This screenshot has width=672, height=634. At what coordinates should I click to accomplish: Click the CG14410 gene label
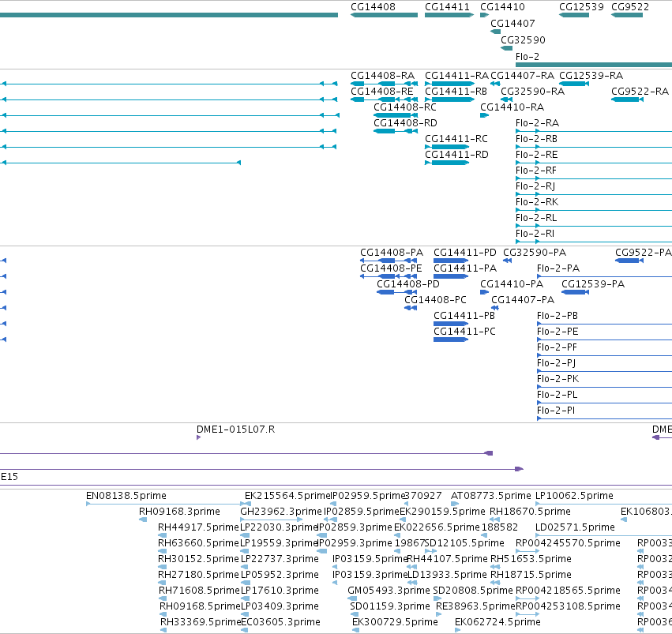coord(502,7)
